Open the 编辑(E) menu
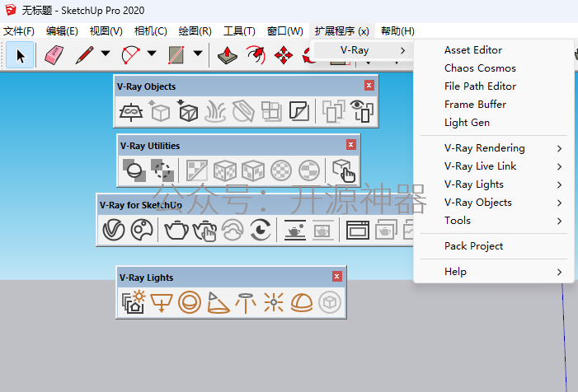Screen dimensions: 578x392 [62, 31]
